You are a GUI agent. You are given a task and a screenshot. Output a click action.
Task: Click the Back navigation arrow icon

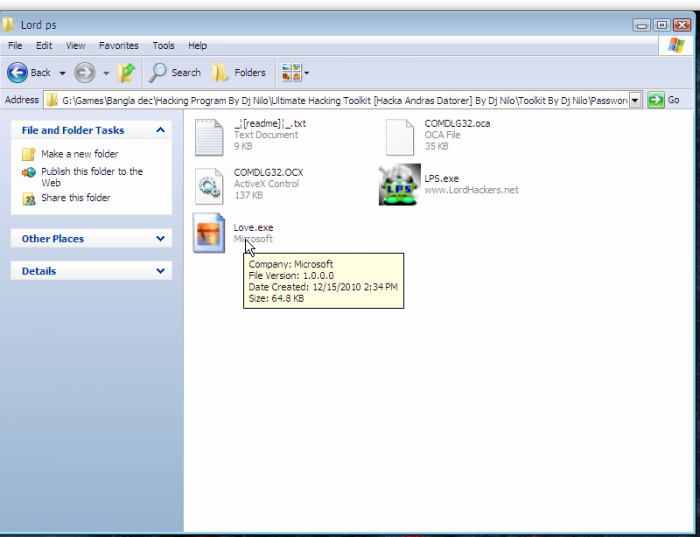(x=17, y=72)
